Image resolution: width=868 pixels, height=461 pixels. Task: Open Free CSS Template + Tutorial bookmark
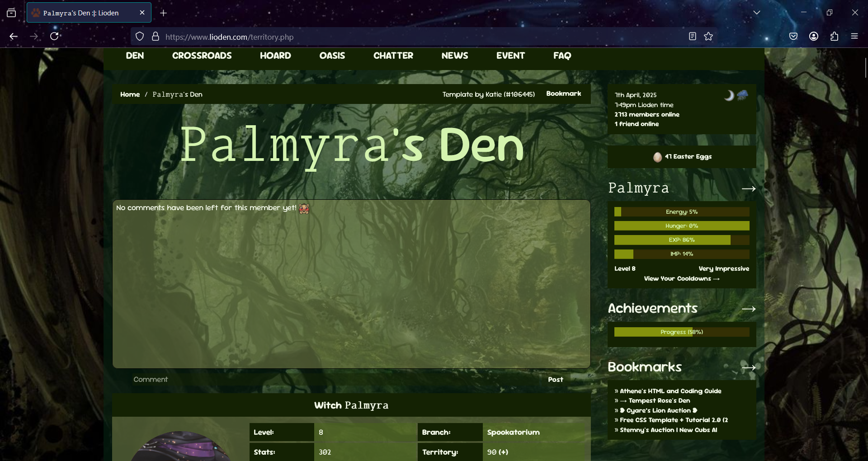coord(674,420)
